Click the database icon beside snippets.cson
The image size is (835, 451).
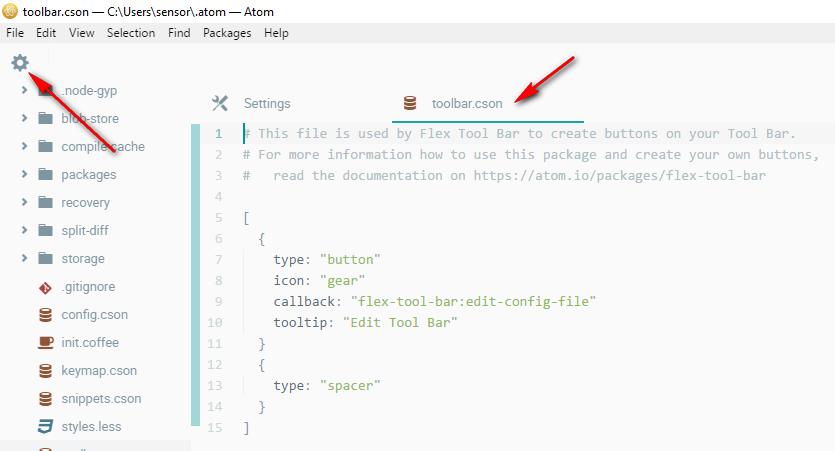[x=46, y=399]
